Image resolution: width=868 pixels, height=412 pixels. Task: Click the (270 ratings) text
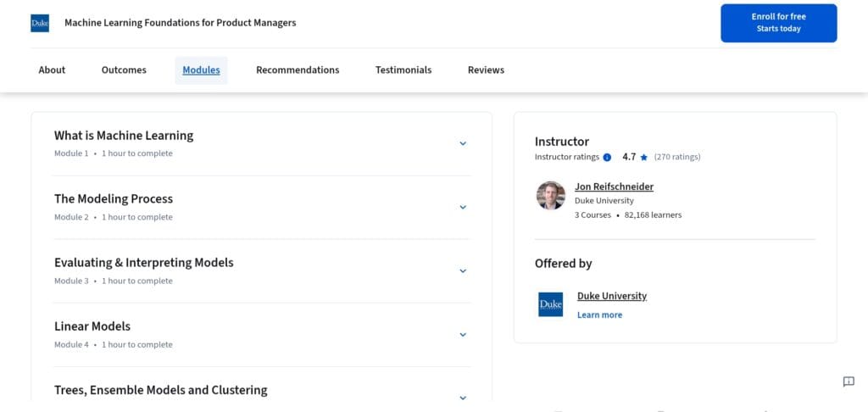(677, 157)
